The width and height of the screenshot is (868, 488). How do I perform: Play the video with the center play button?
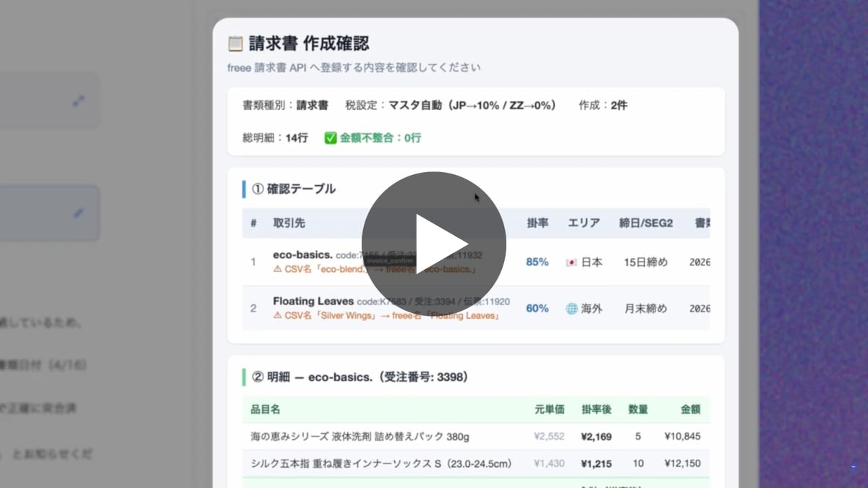tap(434, 244)
